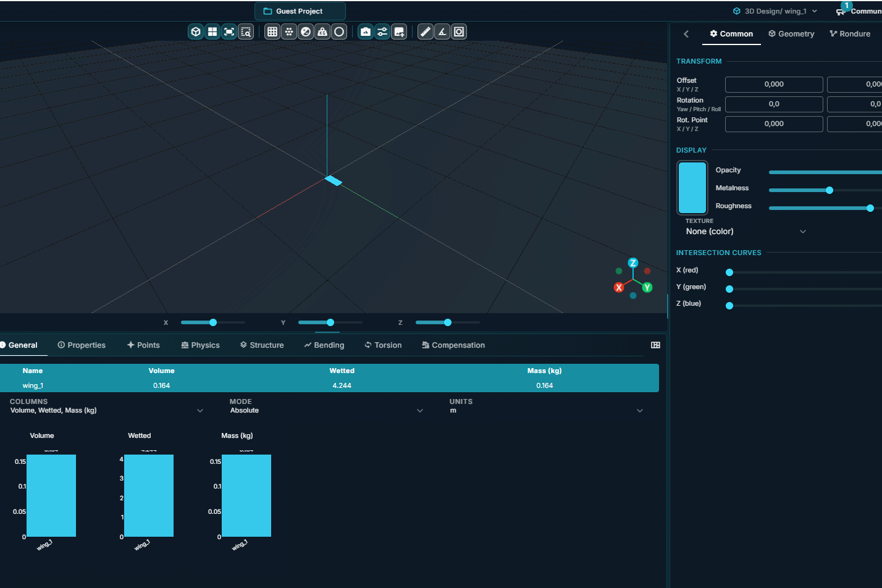Select the four-pane layout icon

tap(212, 31)
